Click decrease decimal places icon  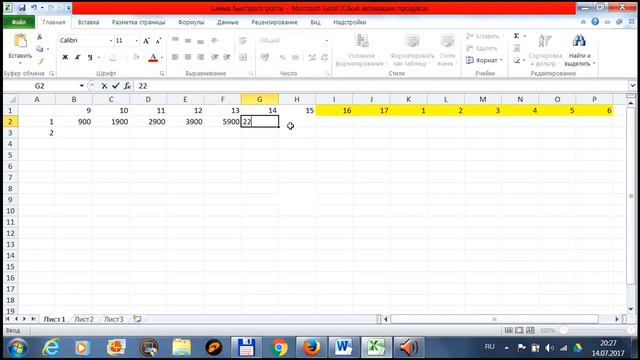[324, 58]
